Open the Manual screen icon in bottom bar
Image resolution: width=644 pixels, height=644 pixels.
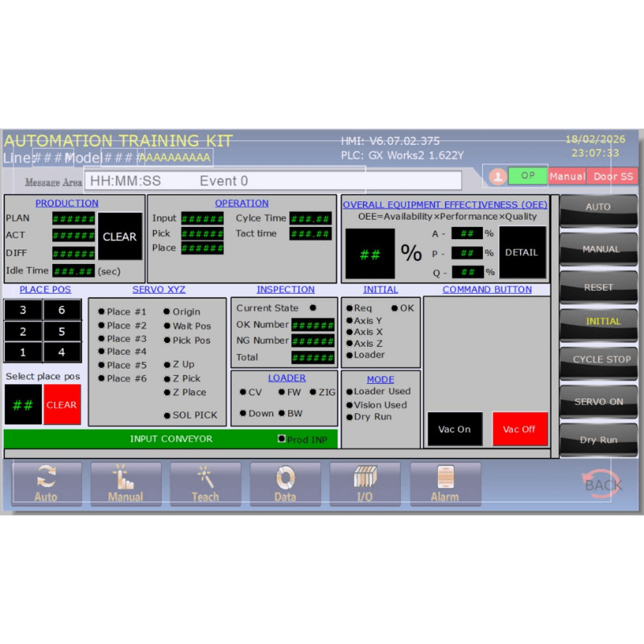126,484
